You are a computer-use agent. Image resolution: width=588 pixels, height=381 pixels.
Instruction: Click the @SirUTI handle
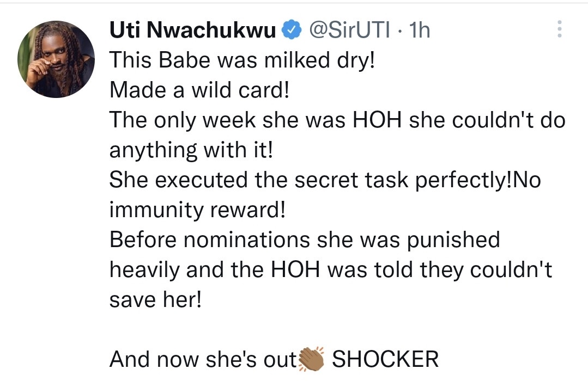(x=349, y=31)
